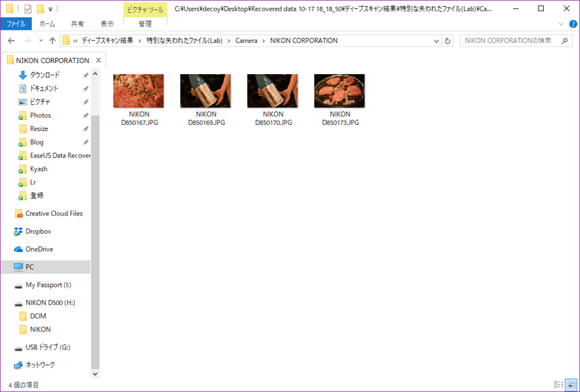Open the 表示 ribbon tab
580x392 pixels.
107,24
